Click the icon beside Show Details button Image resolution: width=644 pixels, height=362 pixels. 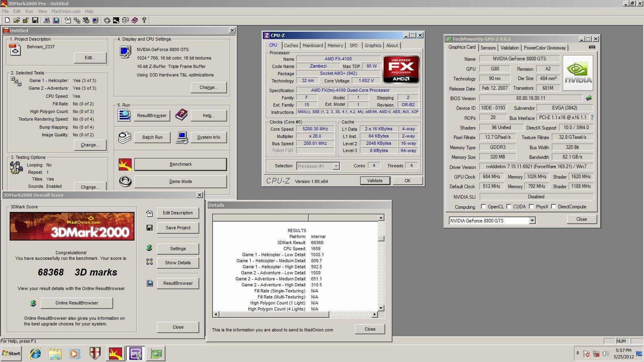click(x=149, y=262)
